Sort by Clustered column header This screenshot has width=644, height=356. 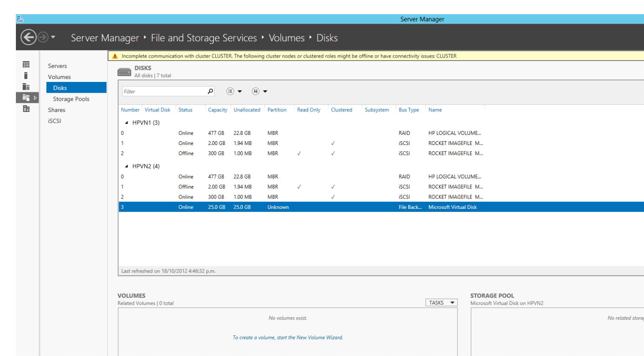pos(341,110)
